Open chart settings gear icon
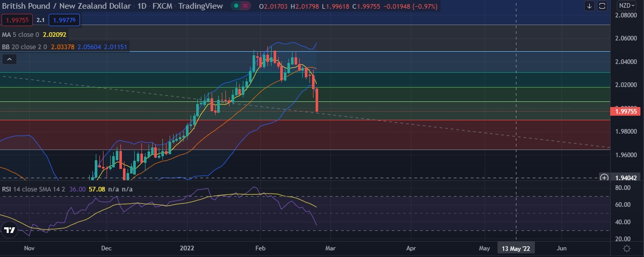The width and height of the screenshot is (644, 257). [x=627, y=248]
